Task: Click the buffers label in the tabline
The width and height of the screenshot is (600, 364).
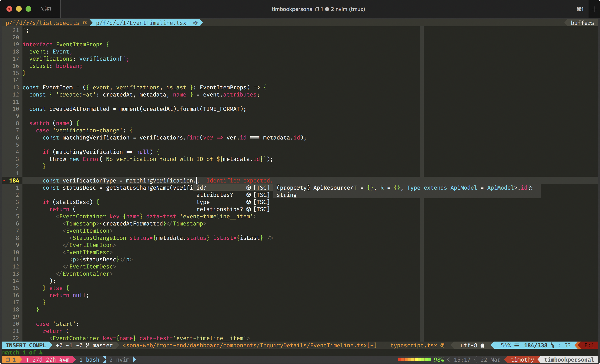Action: (x=582, y=23)
